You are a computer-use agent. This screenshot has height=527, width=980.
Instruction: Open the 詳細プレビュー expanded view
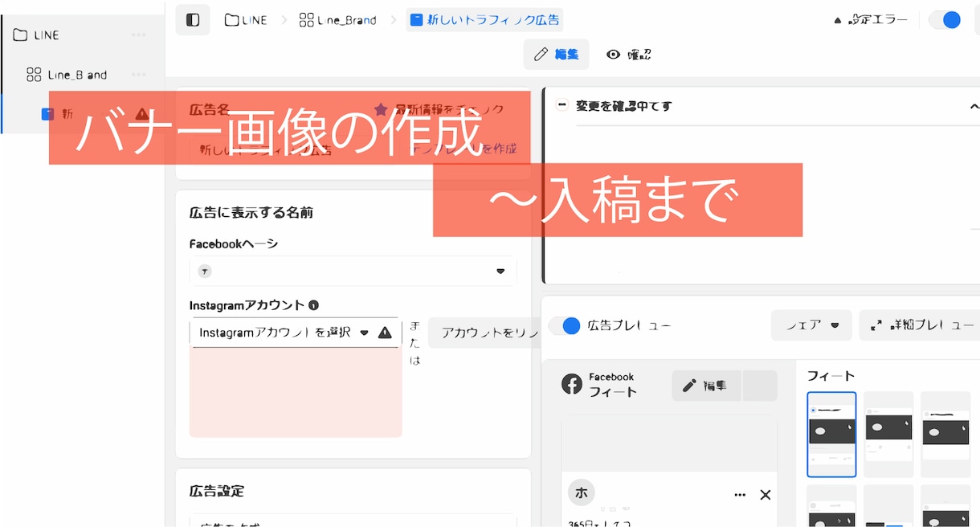click(x=920, y=325)
